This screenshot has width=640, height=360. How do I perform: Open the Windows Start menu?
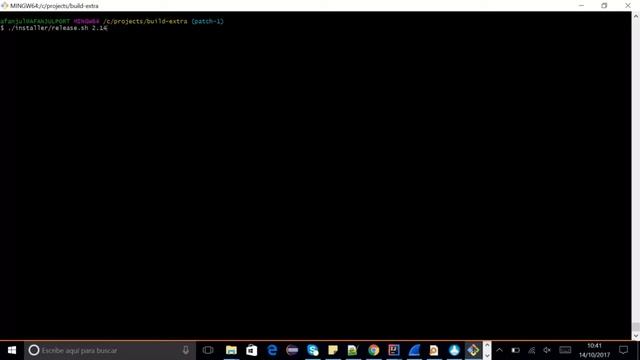click(x=12, y=350)
